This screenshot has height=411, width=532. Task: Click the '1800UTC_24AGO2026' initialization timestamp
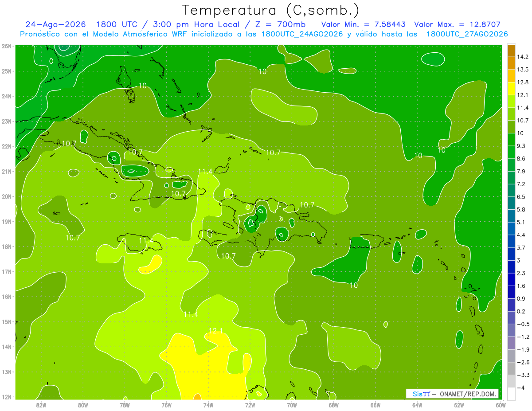click(302, 34)
